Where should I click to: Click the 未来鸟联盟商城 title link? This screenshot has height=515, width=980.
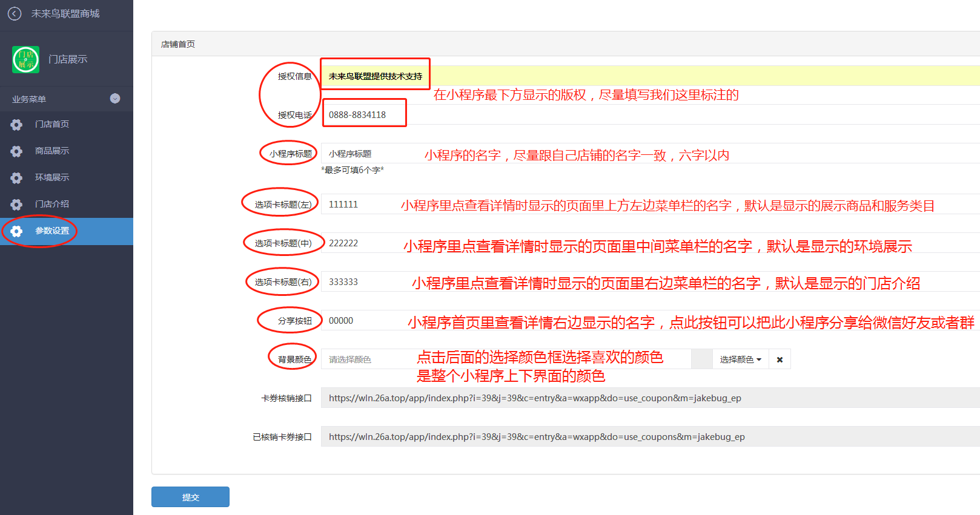65,13
